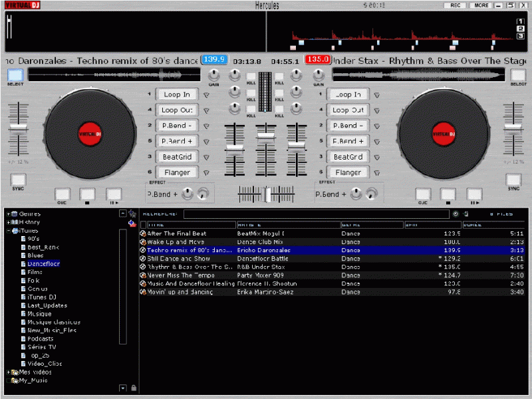
Task: Select track Never Miss The Tempo
Action: [x=332, y=275]
